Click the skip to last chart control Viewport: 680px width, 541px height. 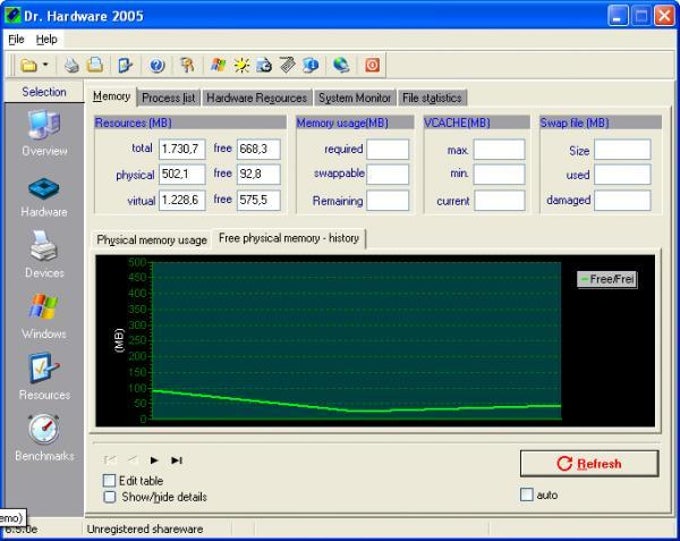click(x=177, y=460)
